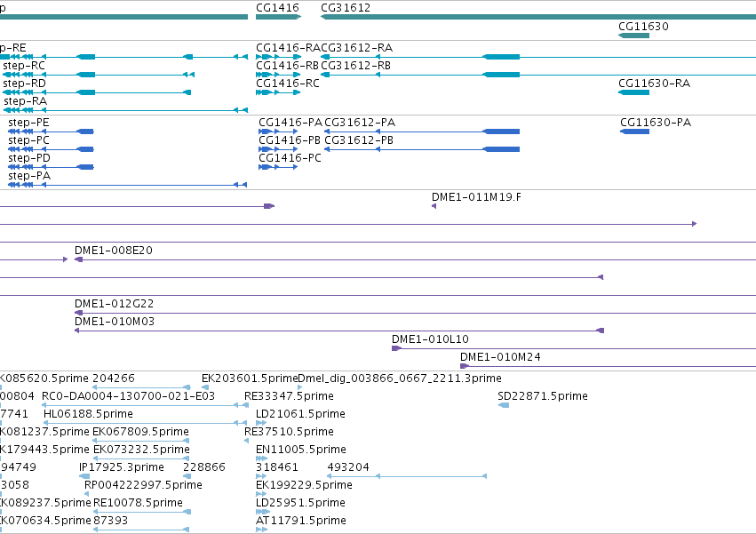Select EST EK073232.5prime
Image resolution: width=756 pixels, height=534 pixels.
click(x=141, y=450)
